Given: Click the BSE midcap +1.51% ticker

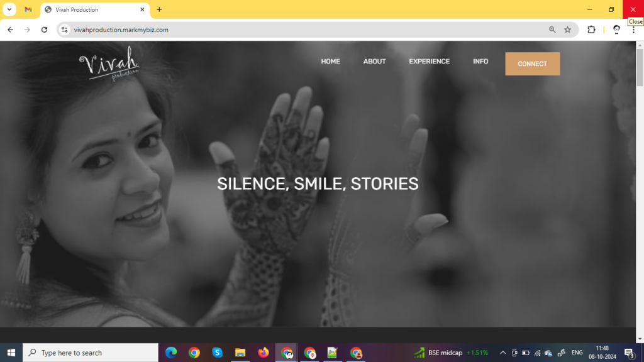Looking at the screenshot, I should [x=445, y=353].
